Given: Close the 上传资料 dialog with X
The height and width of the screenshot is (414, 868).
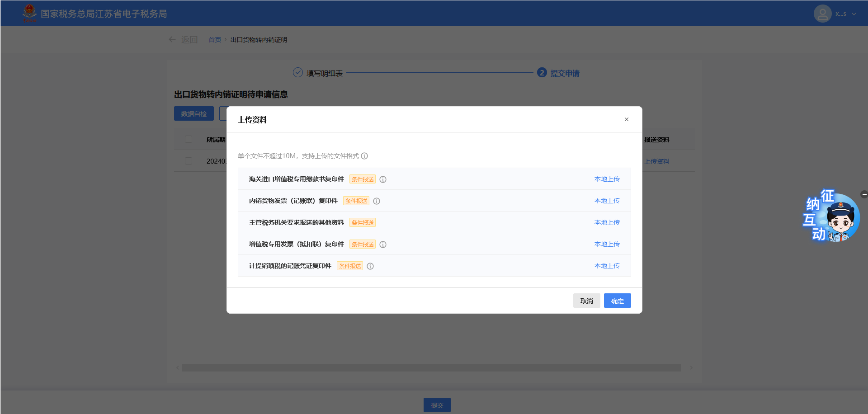Looking at the screenshot, I should [626, 119].
